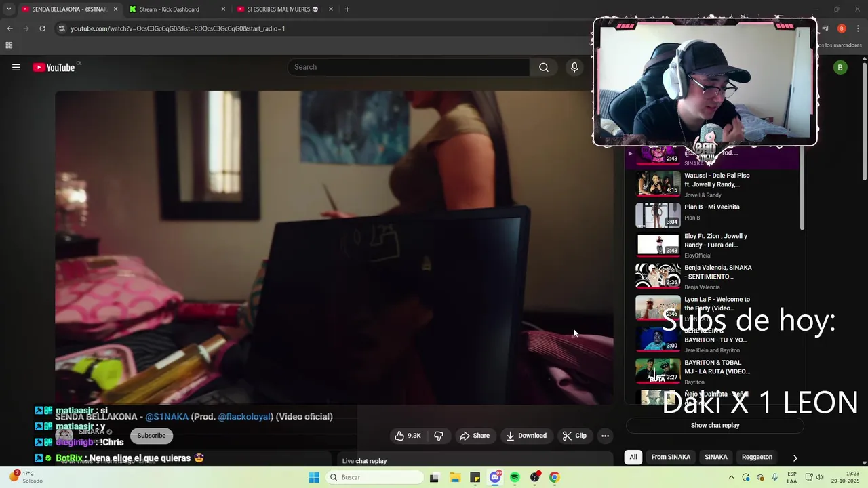Open the Windows Start menu
This screenshot has width=868, height=488.
(x=314, y=477)
